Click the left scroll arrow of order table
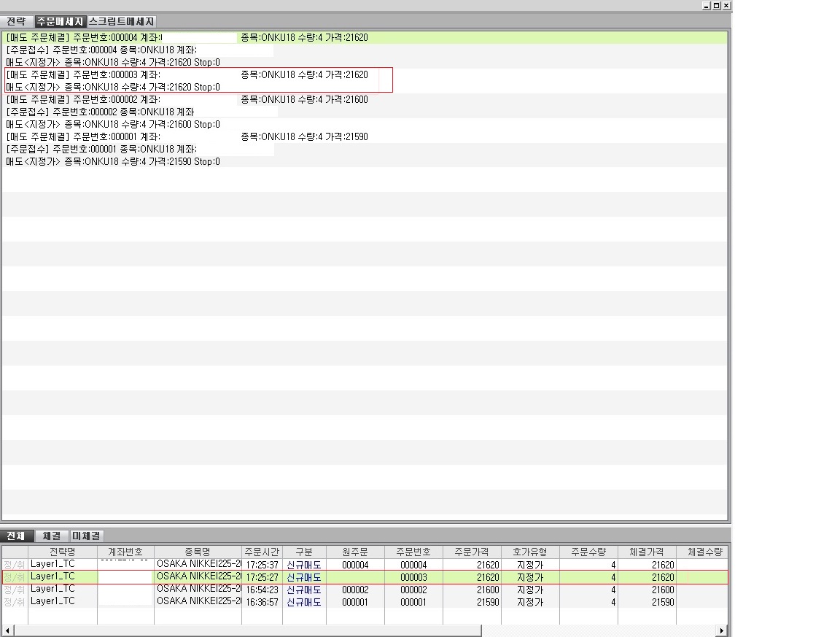Viewport: 840px width, 637px height. click(x=7, y=630)
